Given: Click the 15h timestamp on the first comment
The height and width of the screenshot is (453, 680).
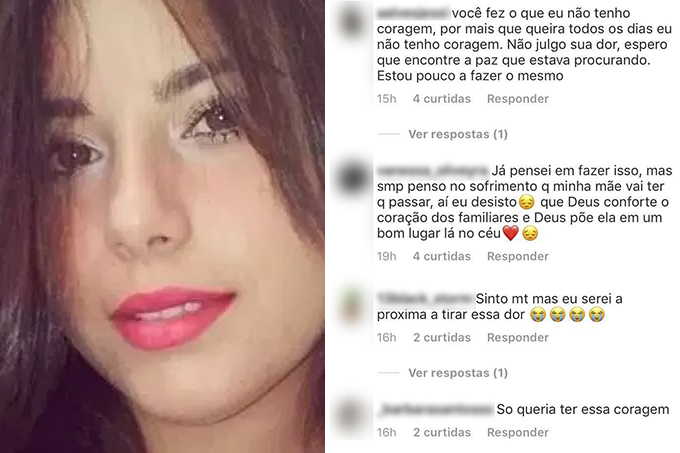Looking at the screenshot, I should 386,99.
